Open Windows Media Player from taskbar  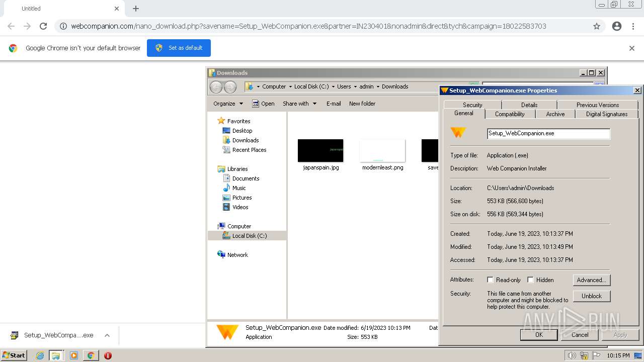tap(74, 355)
